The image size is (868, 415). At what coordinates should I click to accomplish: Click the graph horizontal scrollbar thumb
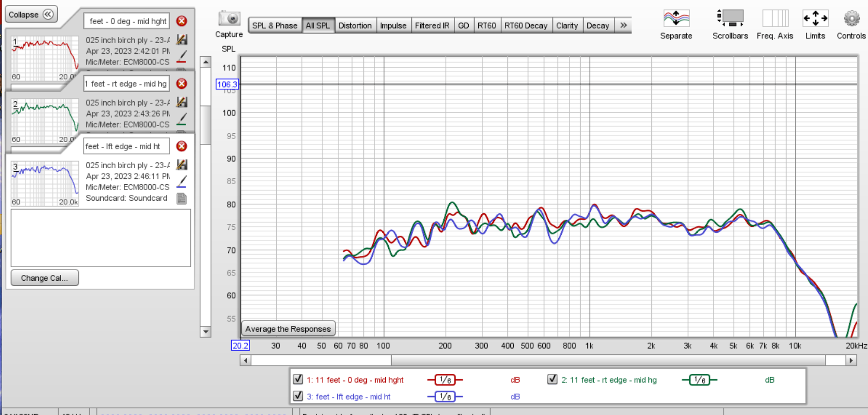[x=608, y=360]
